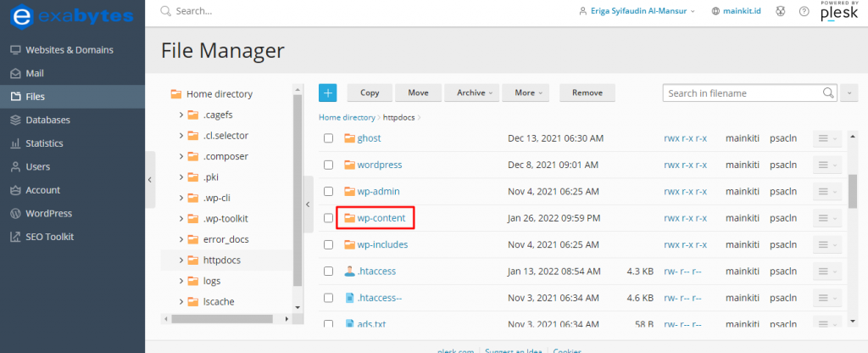Image resolution: width=868 pixels, height=353 pixels.
Task: Open Statistics in sidebar
Action: pyautogui.click(x=73, y=143)
